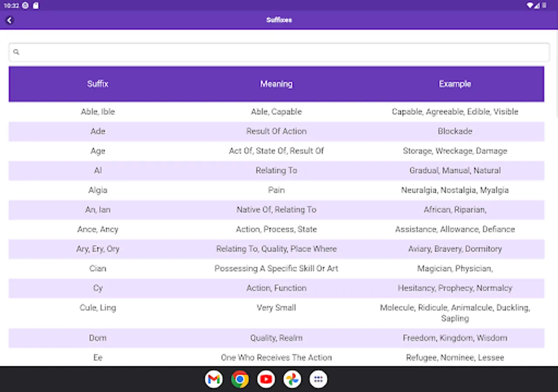Viewport: 558px width, 392px height.
Task: Click the magnifying glass search icon
Action: [16, 52]
